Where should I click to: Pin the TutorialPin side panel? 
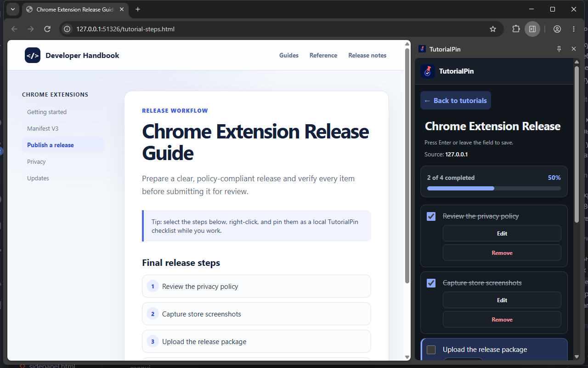tap(559, 49)
